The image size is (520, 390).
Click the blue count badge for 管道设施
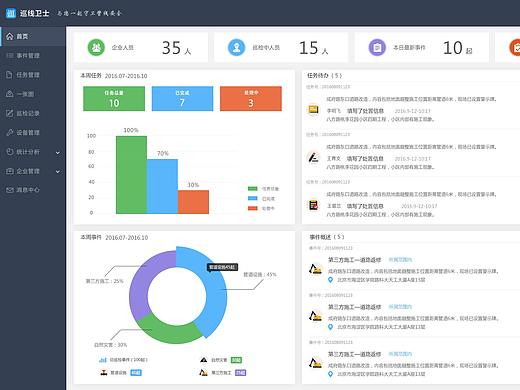tap(136, 373)
